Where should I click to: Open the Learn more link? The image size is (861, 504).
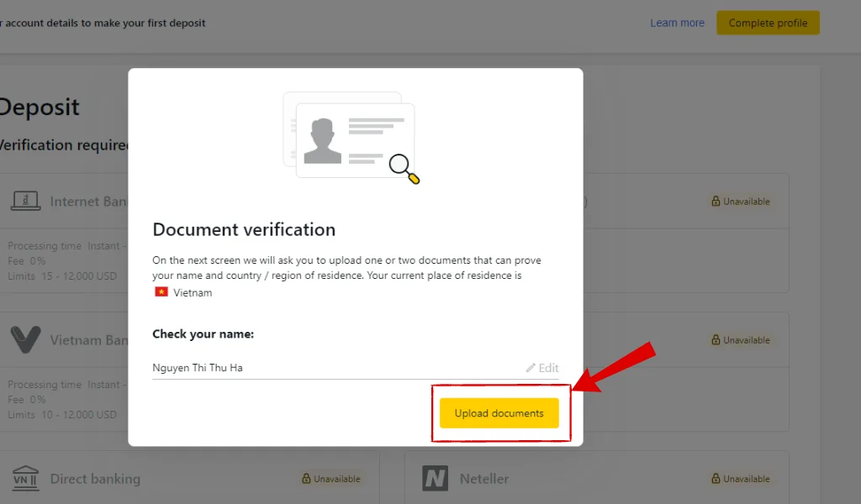point(677,23)
